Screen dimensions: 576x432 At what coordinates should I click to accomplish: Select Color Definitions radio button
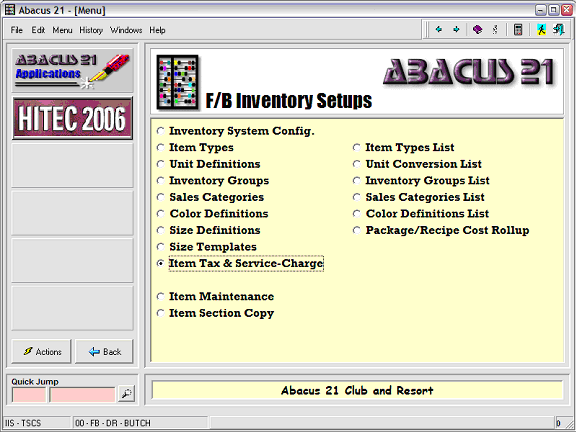coord(160,213)
